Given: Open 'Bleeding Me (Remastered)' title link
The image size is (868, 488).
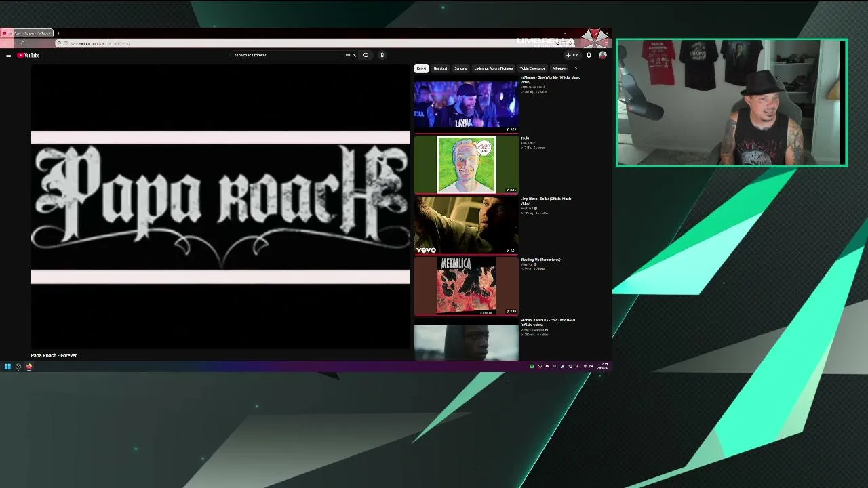Looking at the screenshot, I should click(x=540, y=260).
